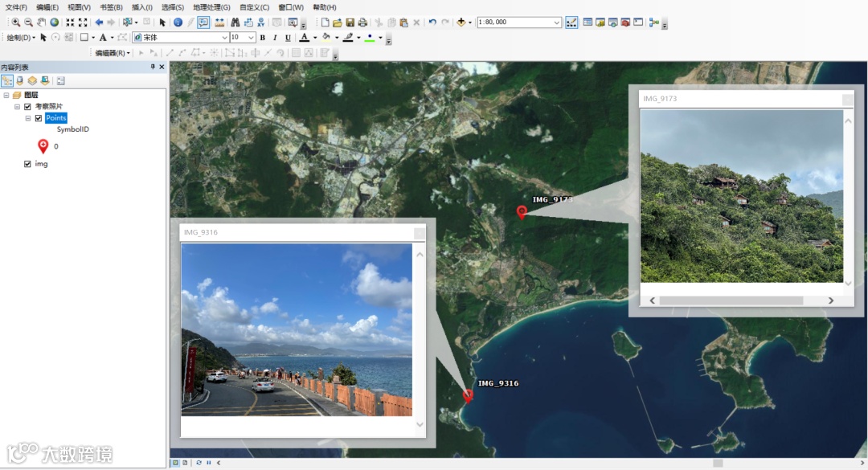Open the 绘制(D) drawing menu button

click(21, 38)
